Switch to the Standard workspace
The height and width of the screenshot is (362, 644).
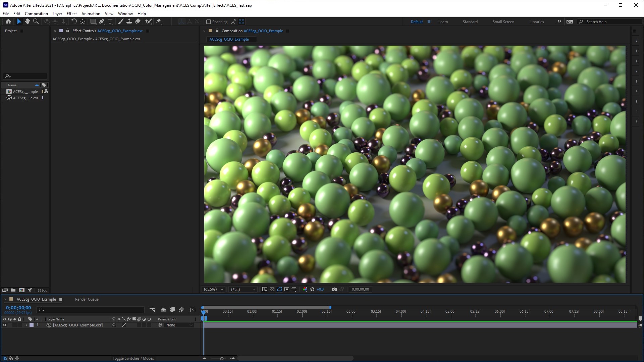[x=470, y=22]
